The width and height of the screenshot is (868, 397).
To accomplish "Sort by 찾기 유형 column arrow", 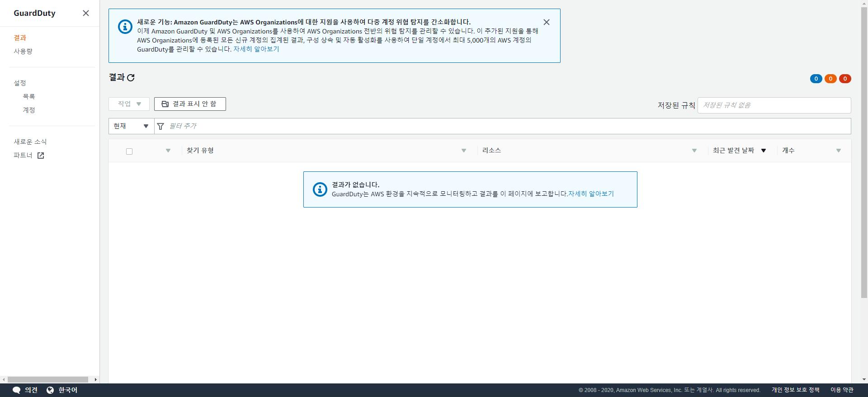I will tap(464, 151).
